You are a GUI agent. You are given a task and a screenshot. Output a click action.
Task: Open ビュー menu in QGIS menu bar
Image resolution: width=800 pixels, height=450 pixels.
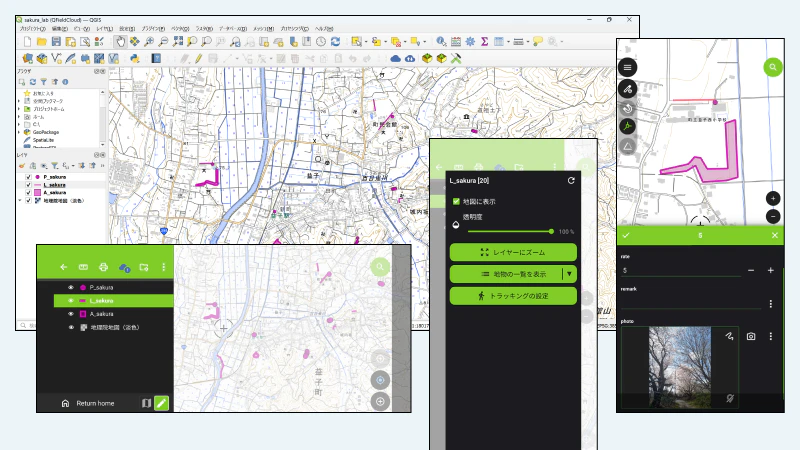tap(82, 29)
